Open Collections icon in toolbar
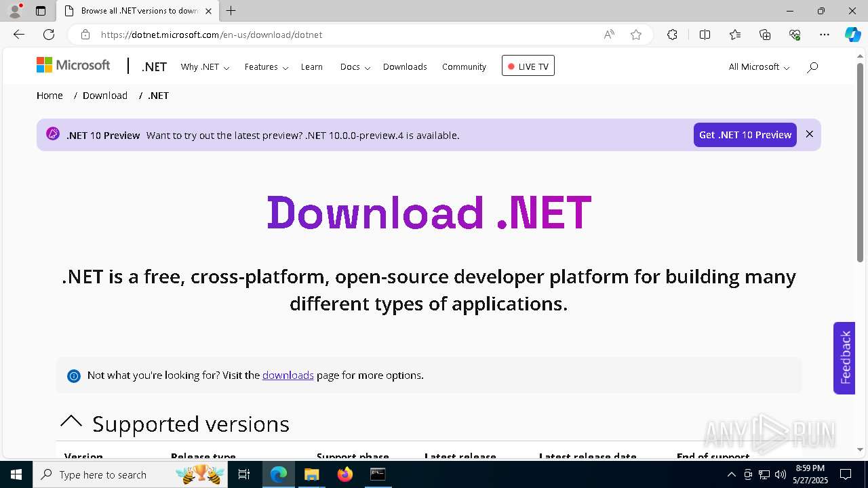The width and height of the screenshot is (868, 488). point(765,35)
